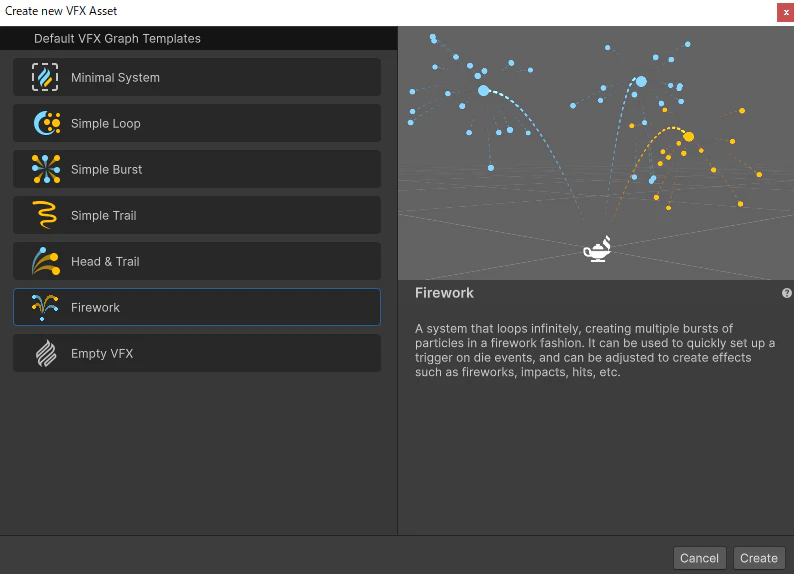Click the Firework title in the details panel
The height and width of the screenshot is (574, 794).
[x=445, y=293]
